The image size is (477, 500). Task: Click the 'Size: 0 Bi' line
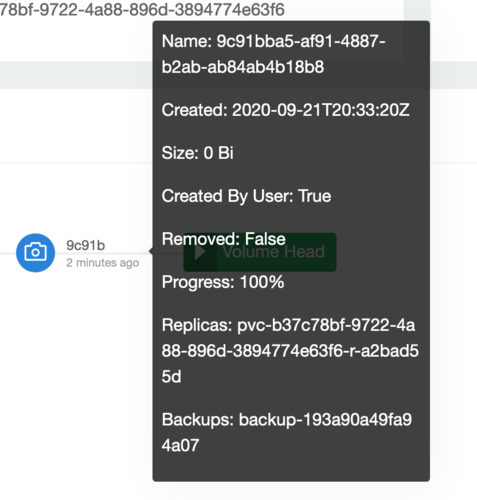pos(197,153)
